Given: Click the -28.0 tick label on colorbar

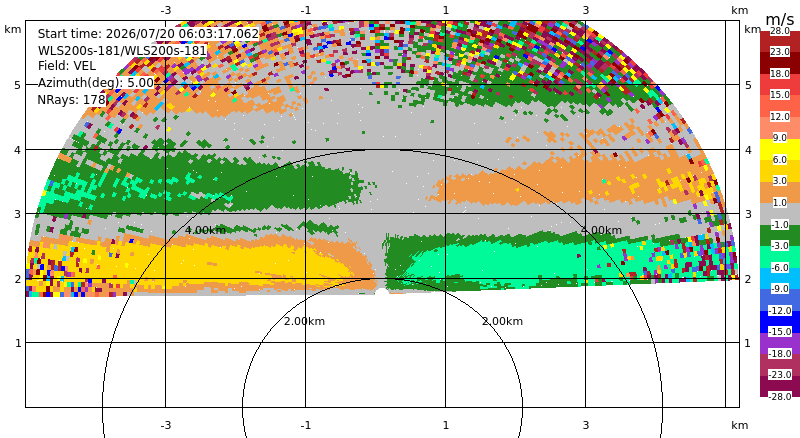Looking at the screenshot, I should coord(780,396).
